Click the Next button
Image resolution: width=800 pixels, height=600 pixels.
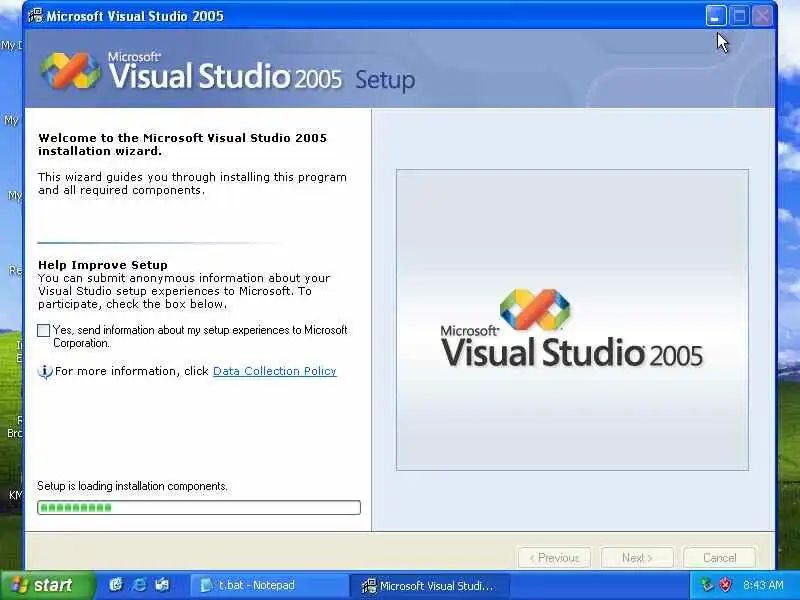tap(637, 558)
